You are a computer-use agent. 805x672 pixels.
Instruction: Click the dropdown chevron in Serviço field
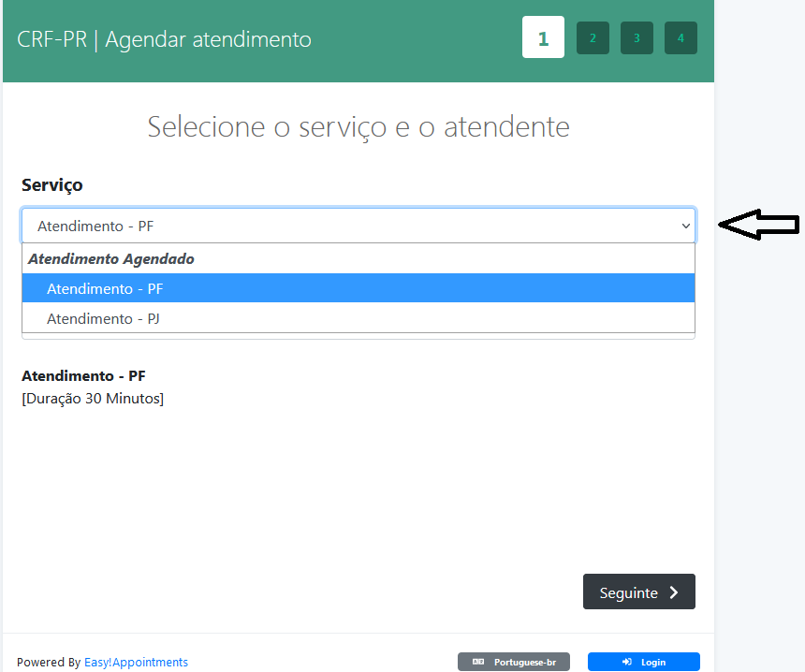[685, 226]
